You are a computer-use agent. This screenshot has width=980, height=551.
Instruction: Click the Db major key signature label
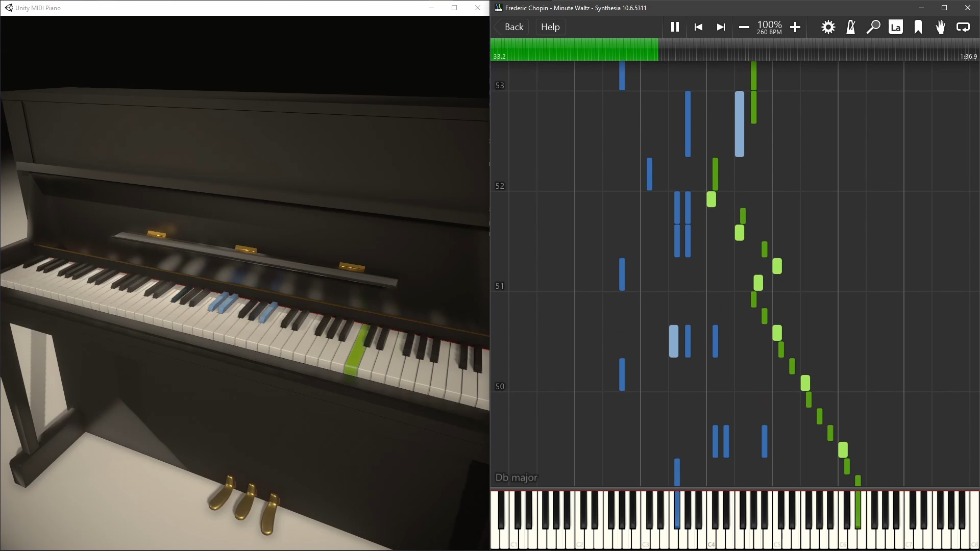(x=516, y=478)
